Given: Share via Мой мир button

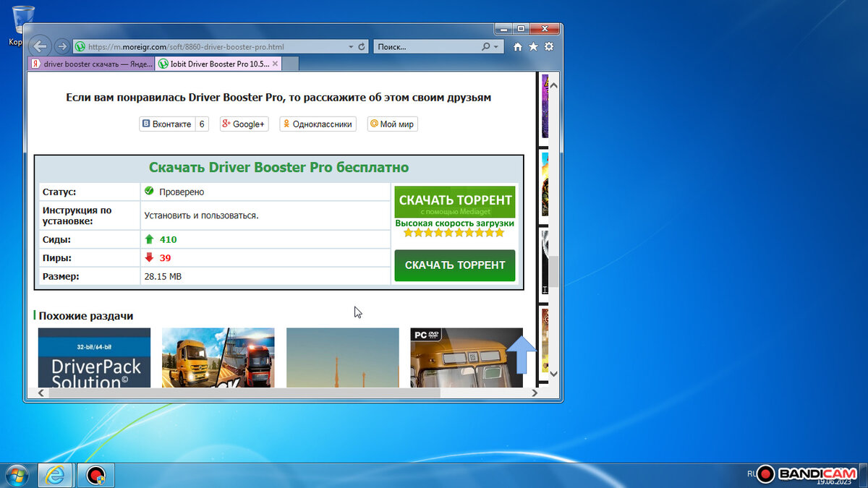Looking at the screenshot, I should coord(392,124).
